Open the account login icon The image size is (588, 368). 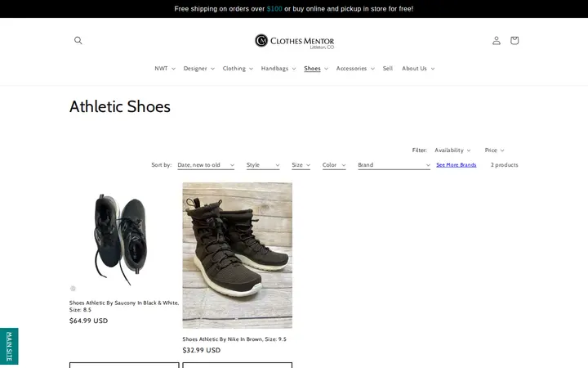(x=497, y=40)
